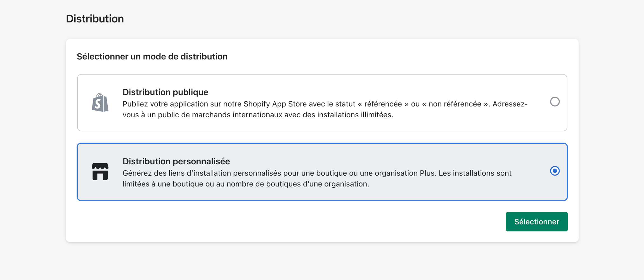
Task: Select the Distribution personnalisée radio button
Action: click(555, 171)
